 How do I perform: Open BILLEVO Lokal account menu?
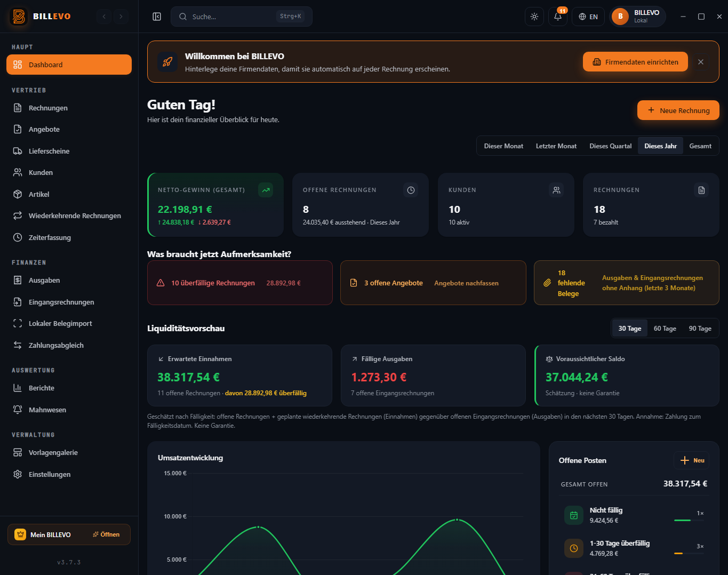click(637, 17)
